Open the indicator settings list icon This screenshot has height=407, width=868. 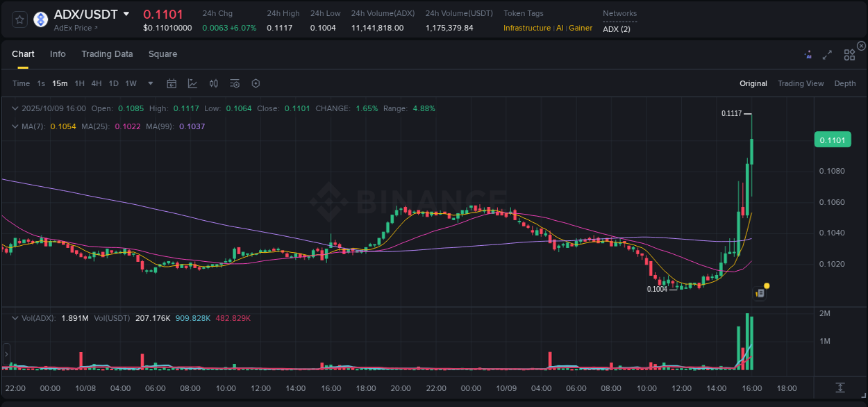tap(234, 83)
